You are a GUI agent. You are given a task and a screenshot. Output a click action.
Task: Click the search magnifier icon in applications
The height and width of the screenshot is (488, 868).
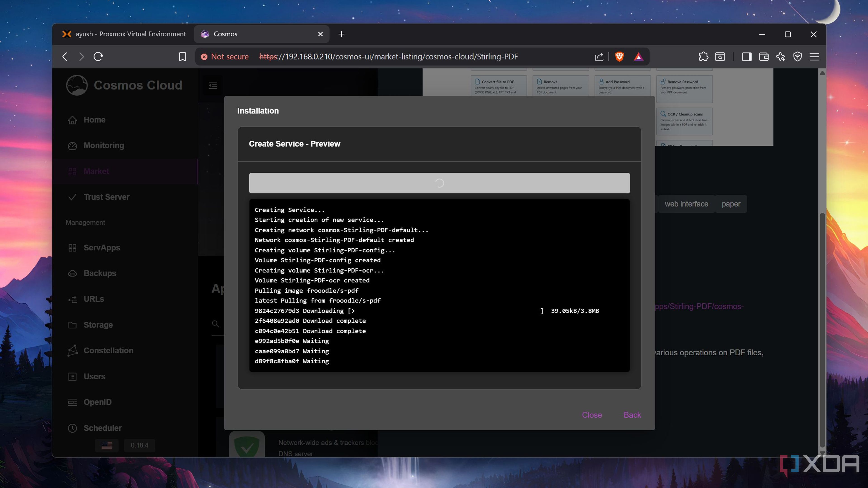(215, 324)
